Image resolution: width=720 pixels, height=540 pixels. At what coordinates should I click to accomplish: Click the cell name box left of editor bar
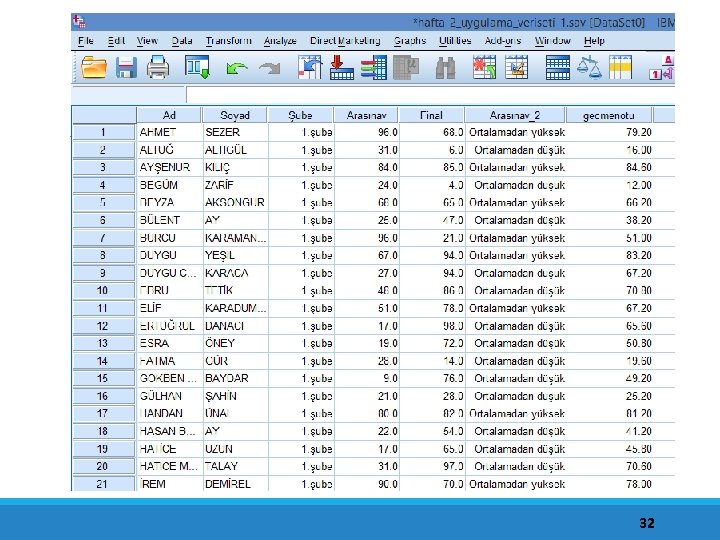128,95
